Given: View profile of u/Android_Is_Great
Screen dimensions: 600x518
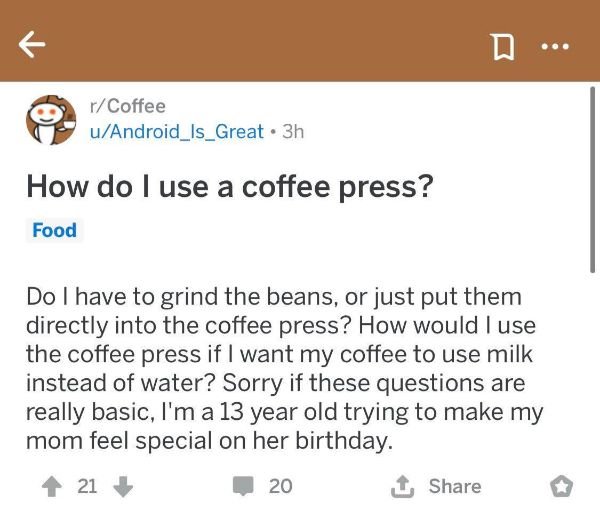Looking at the screenshot, I should [176, 132].
